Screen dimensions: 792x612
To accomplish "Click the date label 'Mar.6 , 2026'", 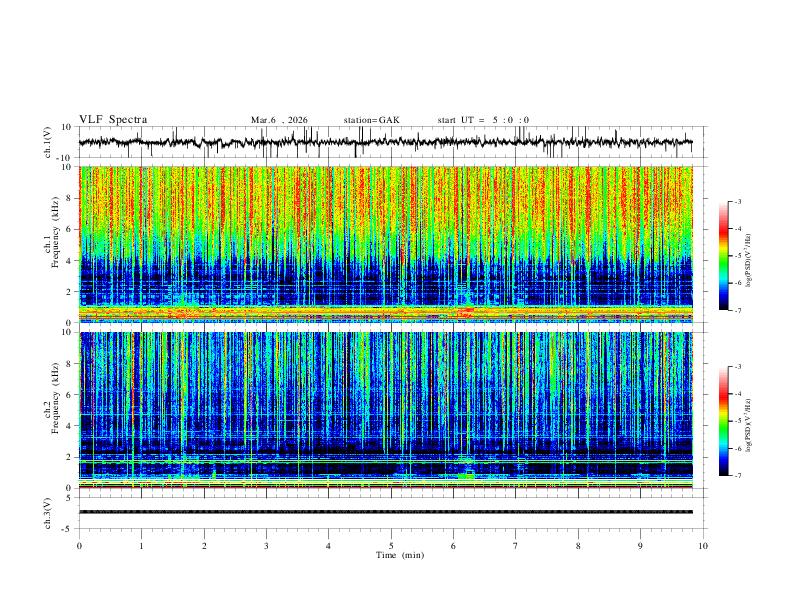I will (x=279, y=120).
